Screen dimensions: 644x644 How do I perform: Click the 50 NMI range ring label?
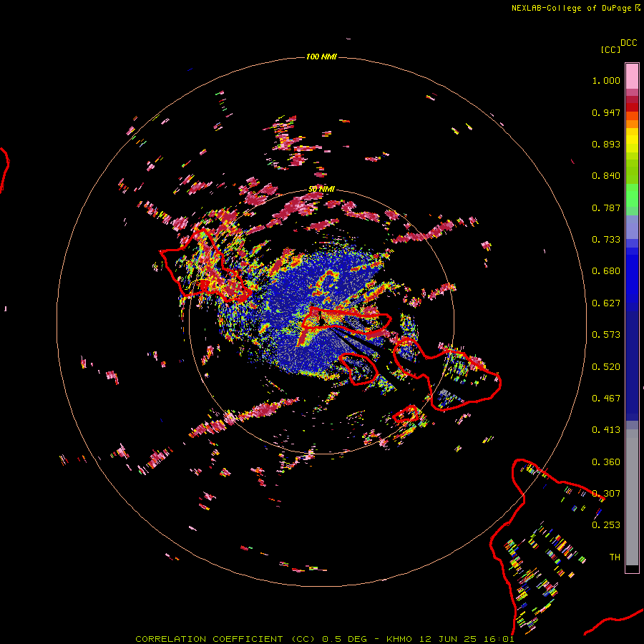click(x=321, y=189)
